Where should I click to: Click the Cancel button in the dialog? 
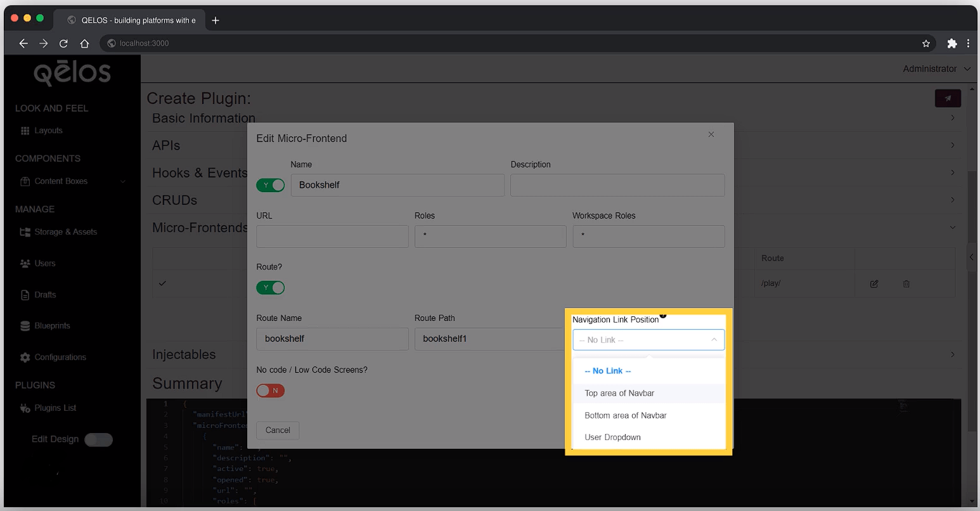point(278,430)
